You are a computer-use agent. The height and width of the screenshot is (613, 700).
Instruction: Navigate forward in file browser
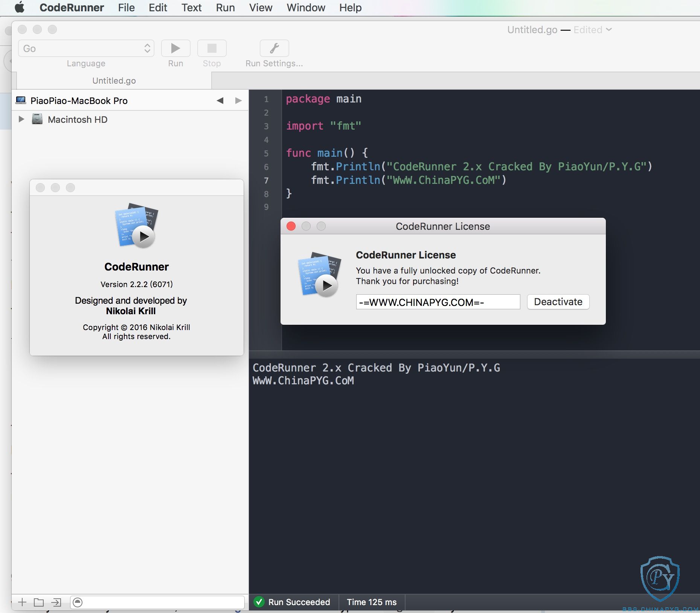pyautogui.click(x=238, y=101)
